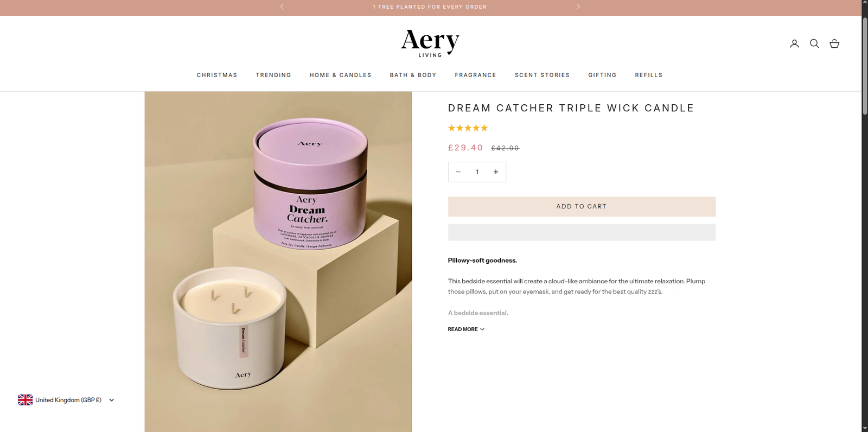Click the Aery Living logo
Screen dimensions: 868x432
click(x=430, y=43)
